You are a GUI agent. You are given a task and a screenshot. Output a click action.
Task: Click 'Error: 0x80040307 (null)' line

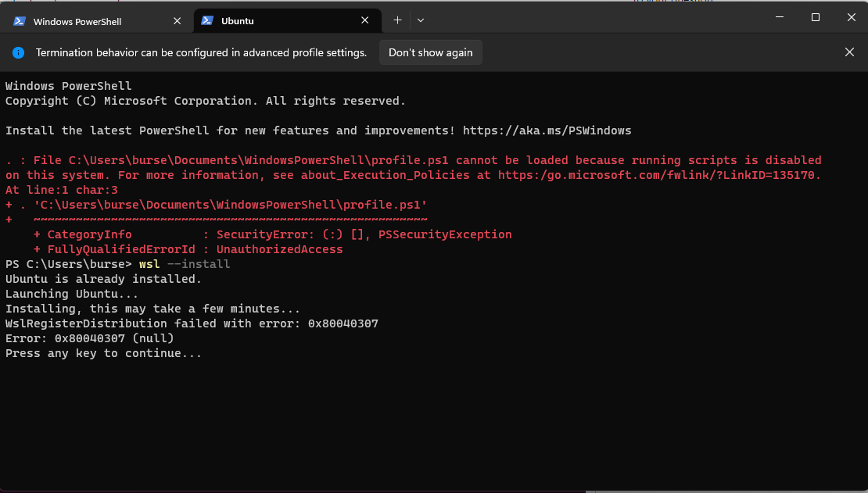coord(90,338)
